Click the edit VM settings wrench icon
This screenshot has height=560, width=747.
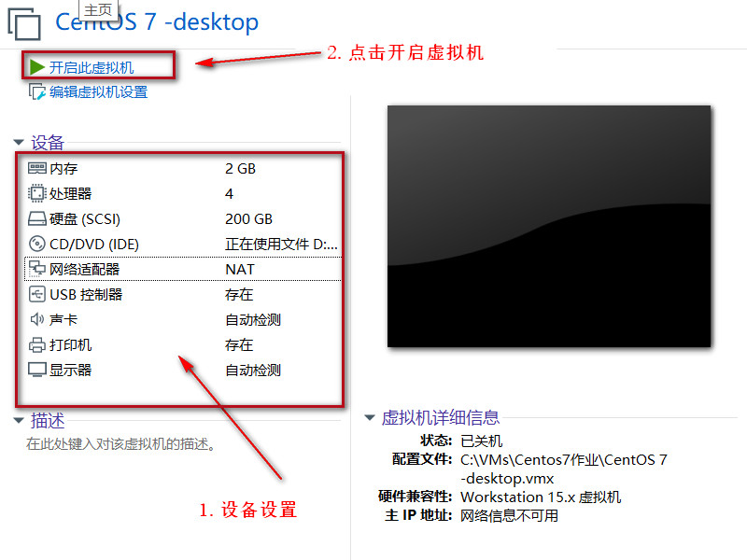point(37,91)
